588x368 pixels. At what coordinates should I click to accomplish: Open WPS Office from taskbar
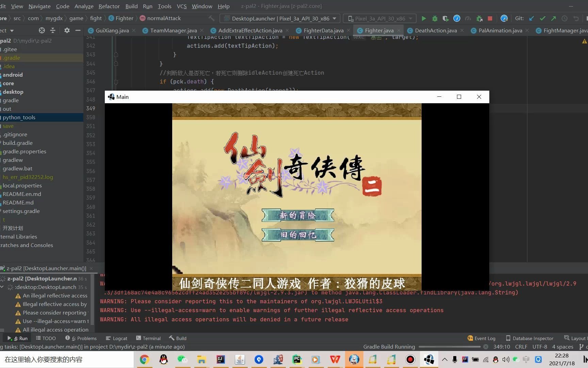pyautogui.click(x=335, y=359)
